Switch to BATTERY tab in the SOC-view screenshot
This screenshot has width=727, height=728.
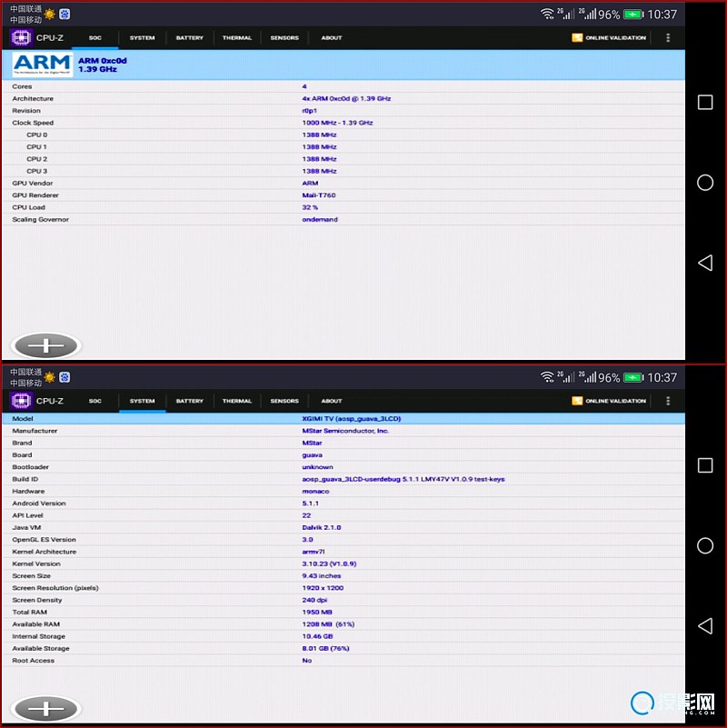[x=189, y=37]
